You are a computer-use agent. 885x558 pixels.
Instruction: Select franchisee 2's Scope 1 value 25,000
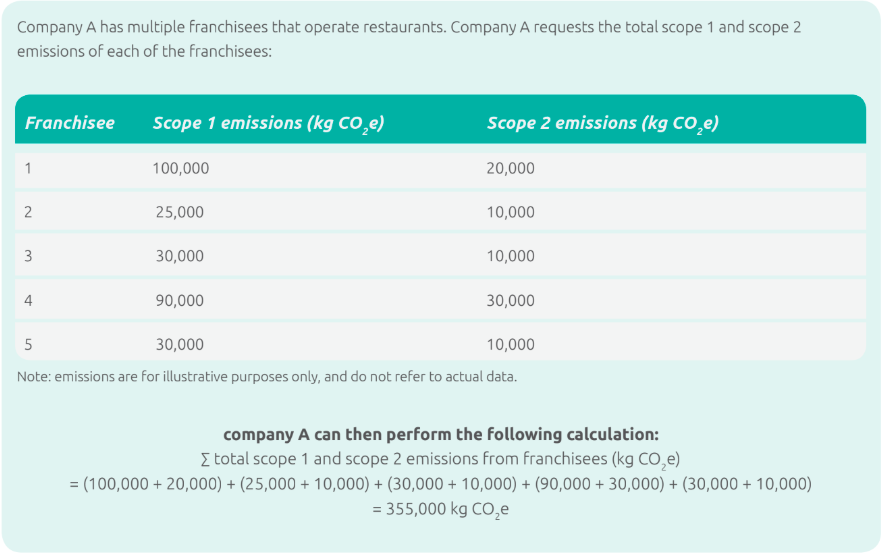pyautogui.click(x=180, y=212)
